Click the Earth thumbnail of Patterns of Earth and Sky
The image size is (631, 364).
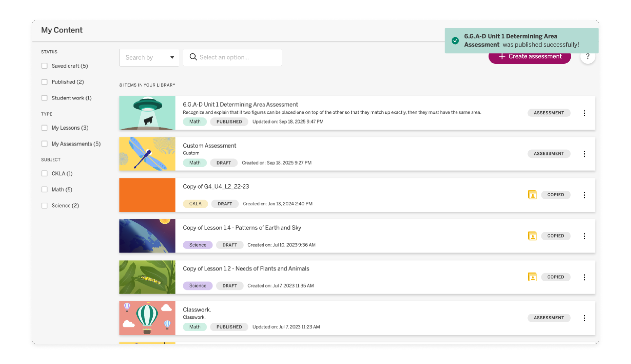(147, 236)
